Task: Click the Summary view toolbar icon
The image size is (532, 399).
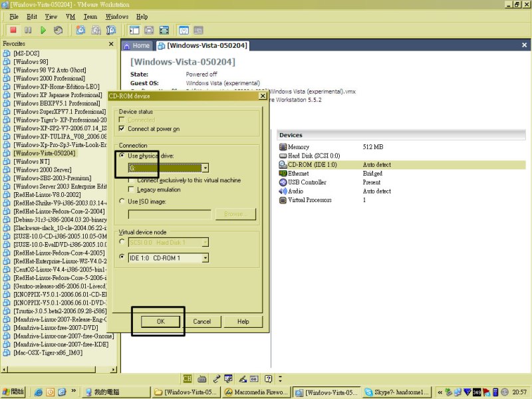Action: tap(184, 30)
